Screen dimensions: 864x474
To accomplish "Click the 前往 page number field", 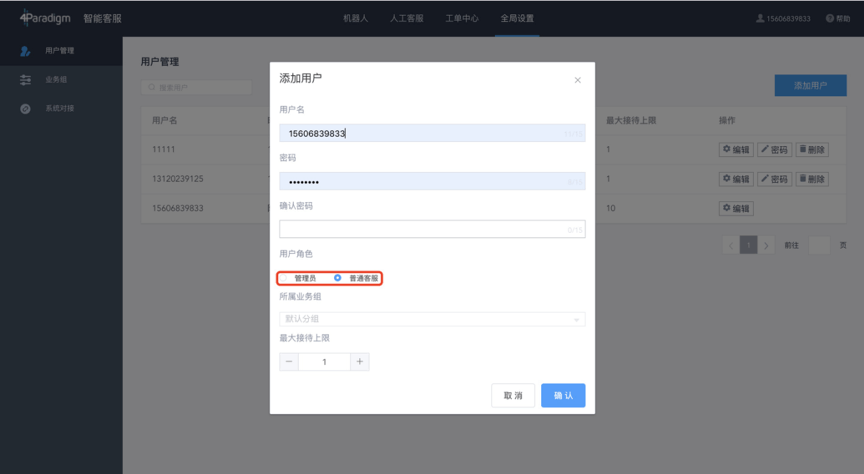I will (819, 245).
